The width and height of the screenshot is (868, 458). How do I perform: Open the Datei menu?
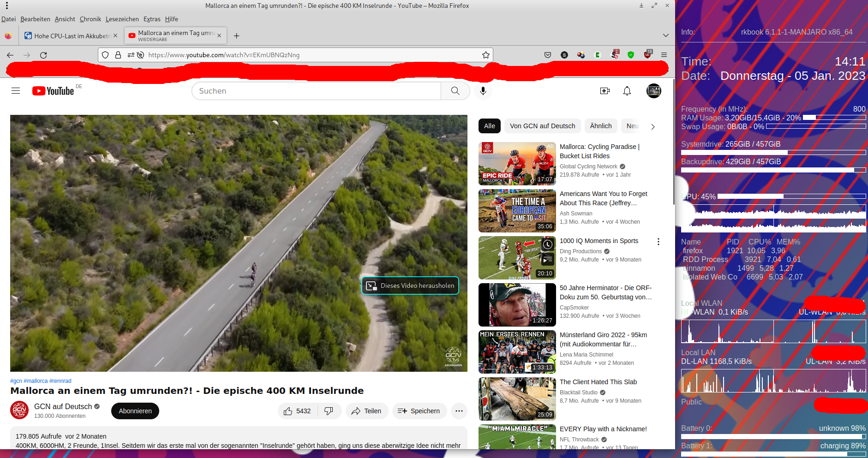coord(9,19)
